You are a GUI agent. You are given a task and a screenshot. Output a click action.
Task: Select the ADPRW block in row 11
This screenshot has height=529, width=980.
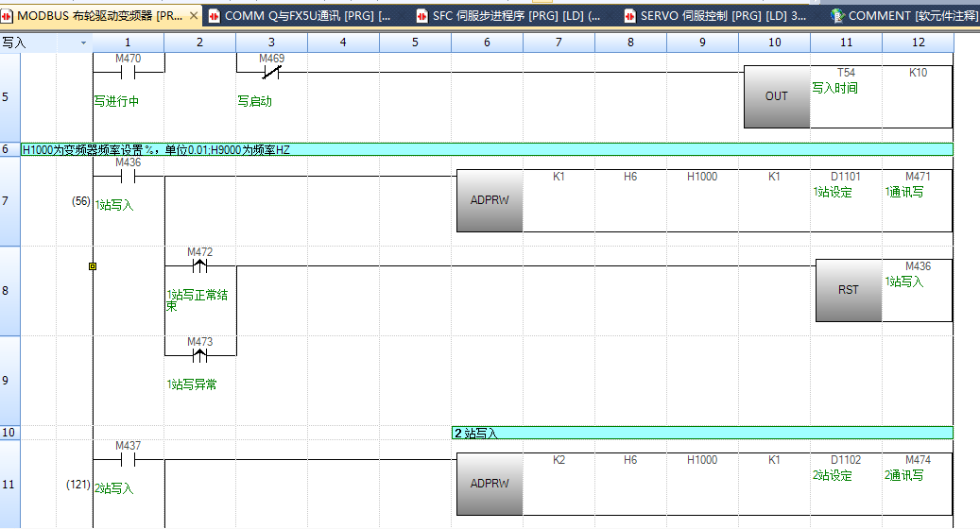pos(490,484)
